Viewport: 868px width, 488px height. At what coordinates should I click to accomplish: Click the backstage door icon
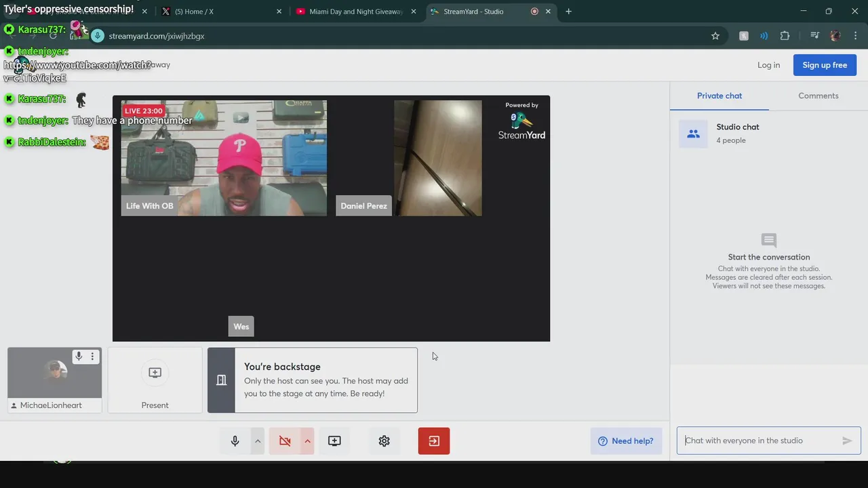click(x=221, y=380)
